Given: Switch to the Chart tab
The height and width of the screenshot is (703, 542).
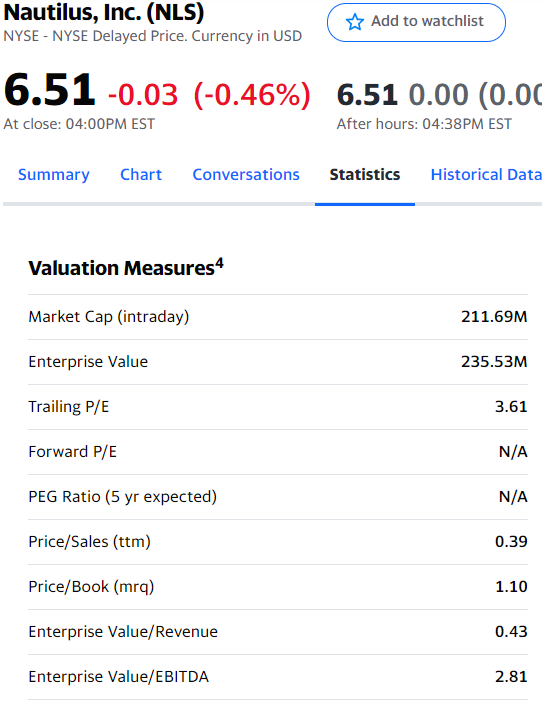Looking at the screenshot, I should coord(141,174).
